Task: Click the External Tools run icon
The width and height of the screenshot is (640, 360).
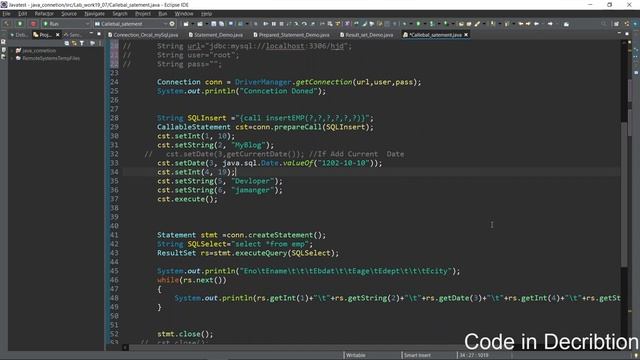Action: coord(446,24)
